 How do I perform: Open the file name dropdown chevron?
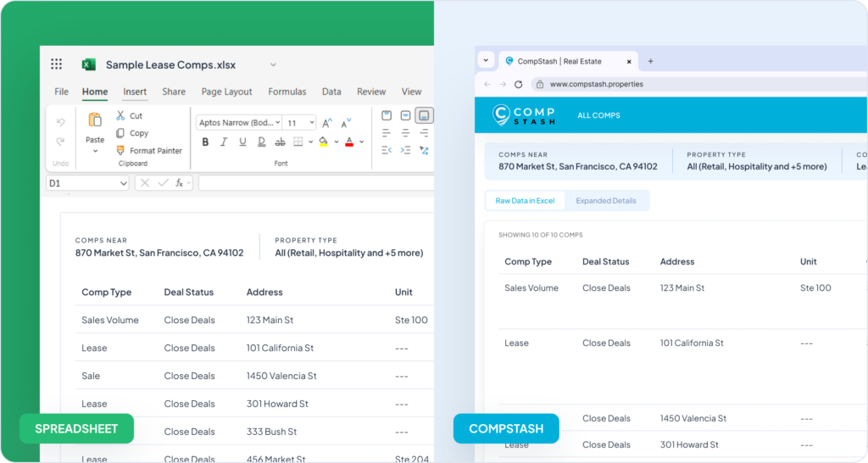(273, 64)
